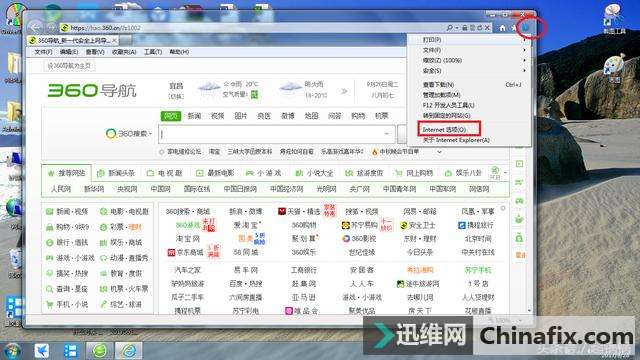This screenshot has height=360, width=640.
Task: Open the address bar search dropdown arrow
Action: click(456, 28)
